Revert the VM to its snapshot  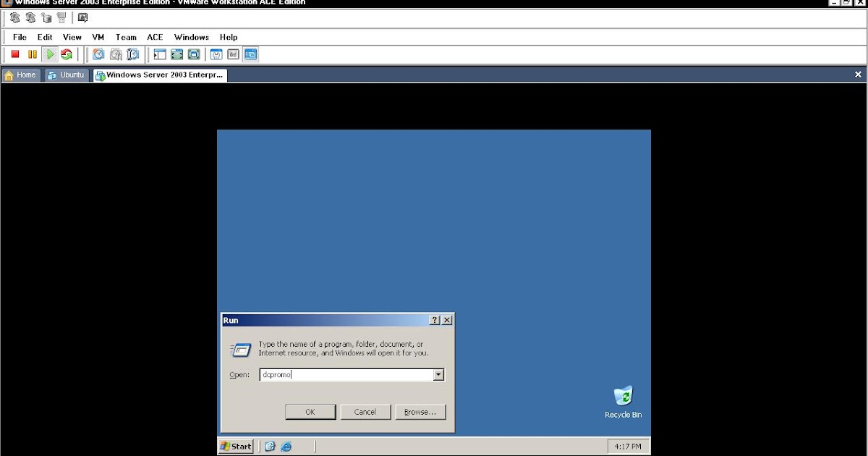pos(116,54)
